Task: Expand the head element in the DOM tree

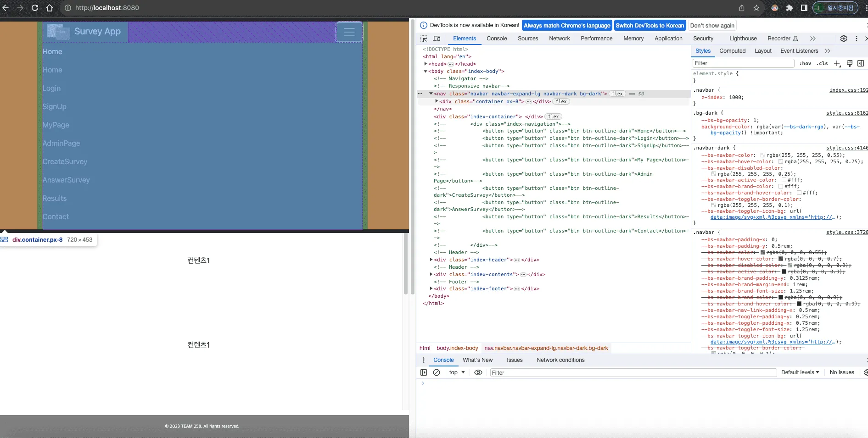Action: [x=426, y=64]
